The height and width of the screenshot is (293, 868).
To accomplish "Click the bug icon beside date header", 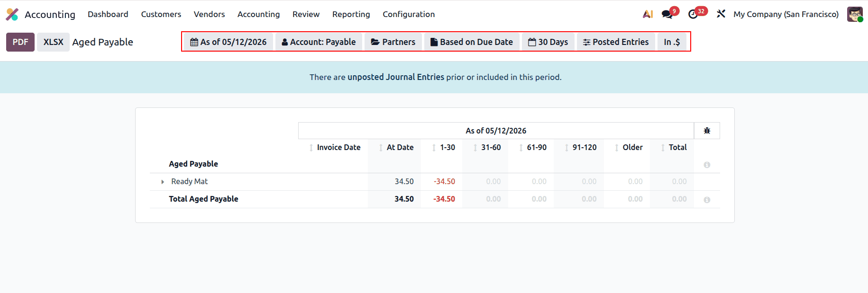I will click(707, 131).
